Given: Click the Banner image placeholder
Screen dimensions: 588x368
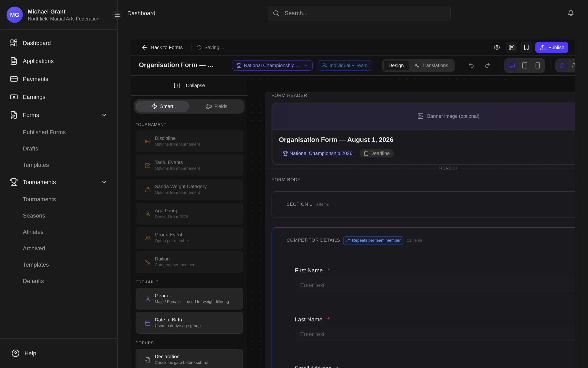Looking at the screenshot, I should click(423, 116).
